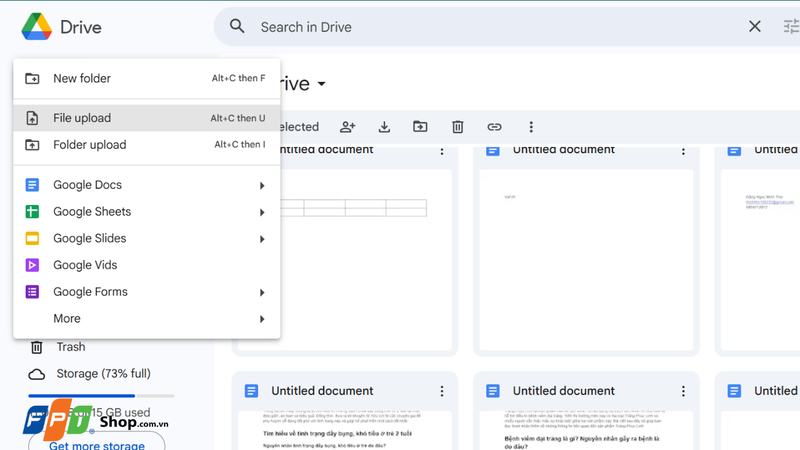Click the New folder icon

(x=32, y=79)
